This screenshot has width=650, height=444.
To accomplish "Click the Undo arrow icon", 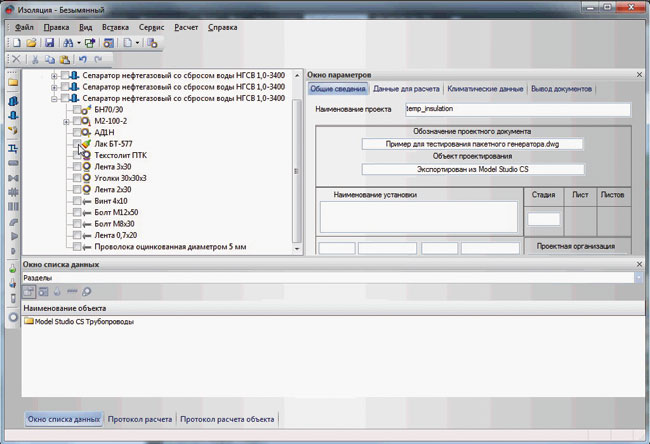I will (82, 60).
